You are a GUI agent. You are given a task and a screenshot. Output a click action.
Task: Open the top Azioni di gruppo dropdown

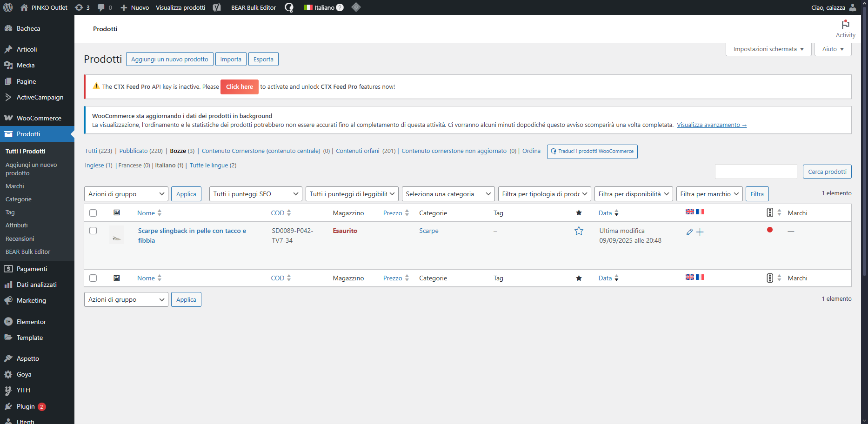click(126, 194)
